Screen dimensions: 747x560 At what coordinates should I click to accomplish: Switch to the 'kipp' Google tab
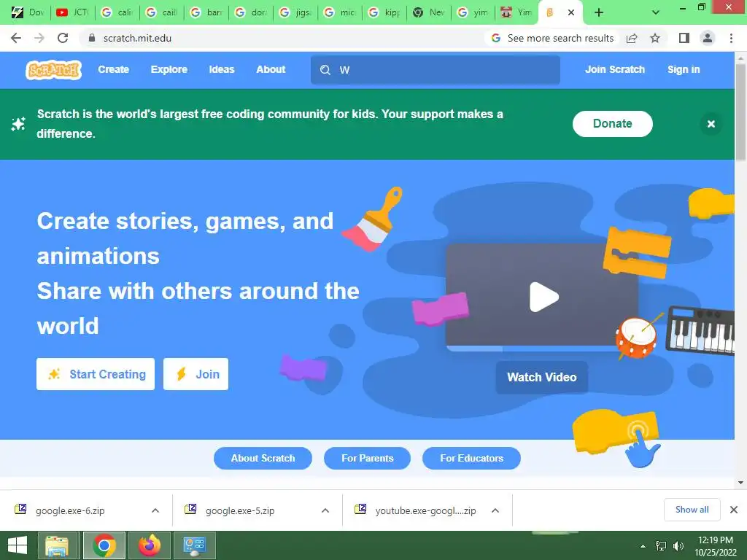click(x=384, y=12)
